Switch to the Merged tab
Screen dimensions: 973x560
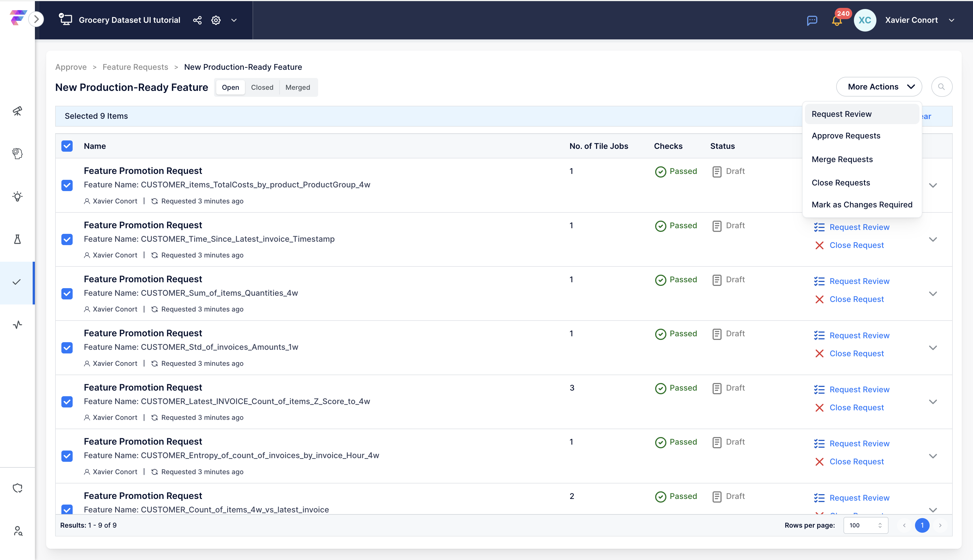(x=297, y=87)
